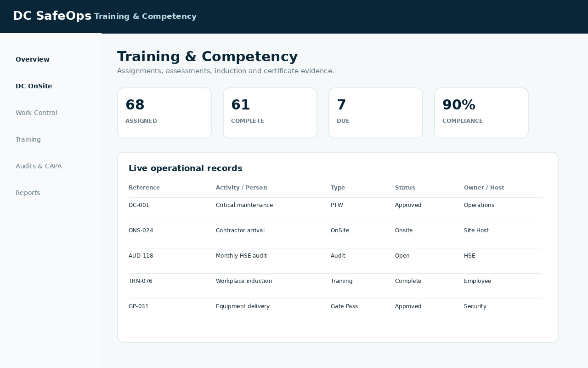Click the Status column header
Image resolution: width=588 pixels, height=368 pixels.
tap(405, 188)
